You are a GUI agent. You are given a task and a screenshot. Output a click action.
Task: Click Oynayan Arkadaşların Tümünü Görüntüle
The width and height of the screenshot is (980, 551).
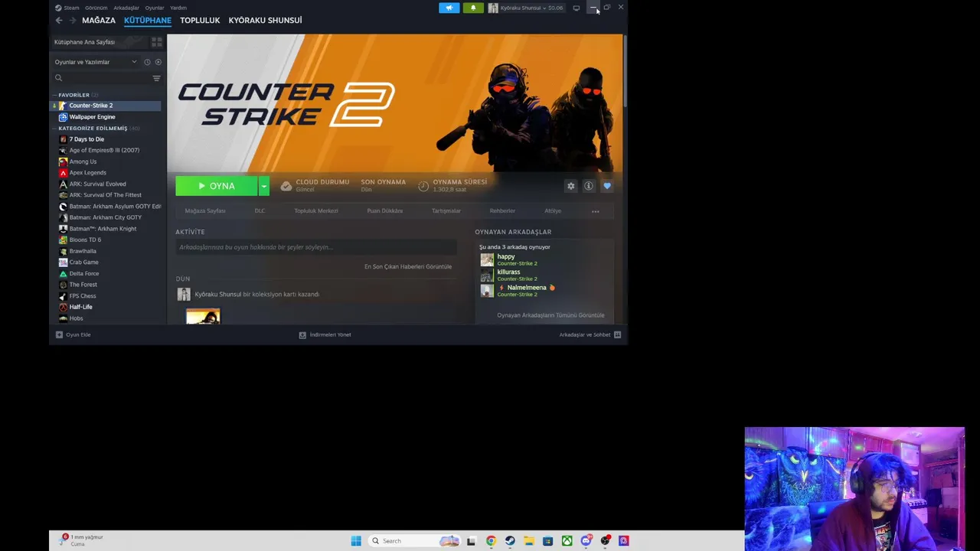point(550,315)
